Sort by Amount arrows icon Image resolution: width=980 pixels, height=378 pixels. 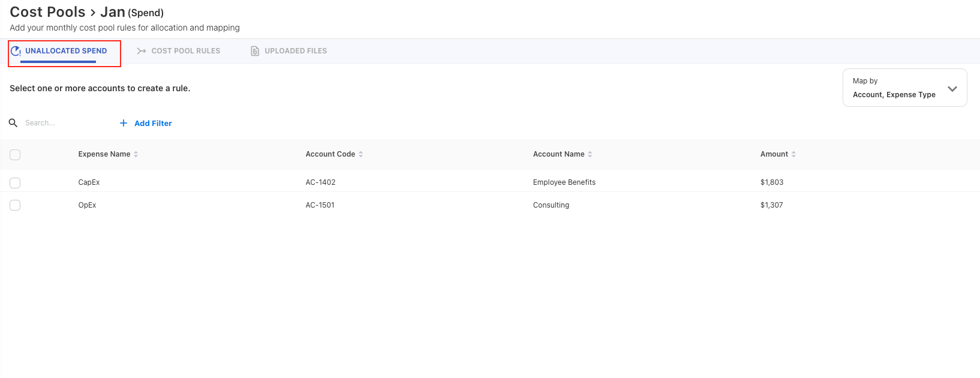(x=793, y=154)
